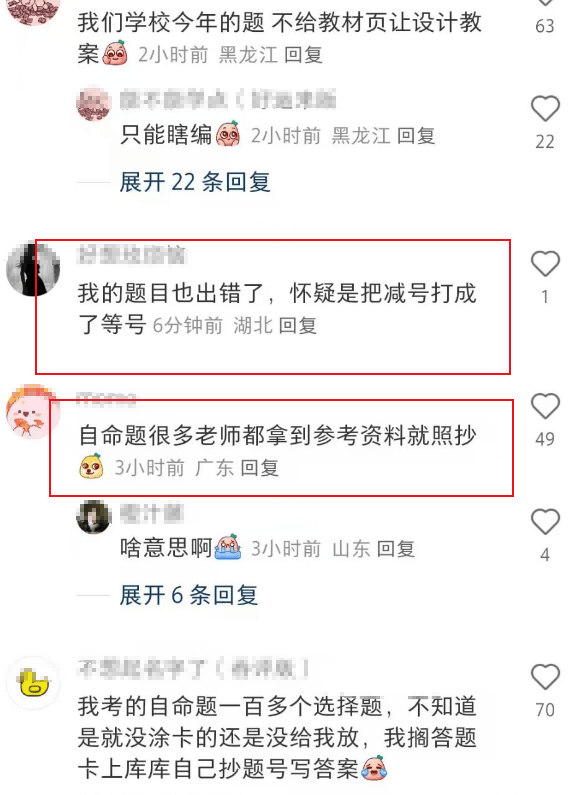This screenshot has height=795, width=582.
Task: Expand 展开 6 条回复 thread
Action: pyautogui.click(x=189, y=595)
